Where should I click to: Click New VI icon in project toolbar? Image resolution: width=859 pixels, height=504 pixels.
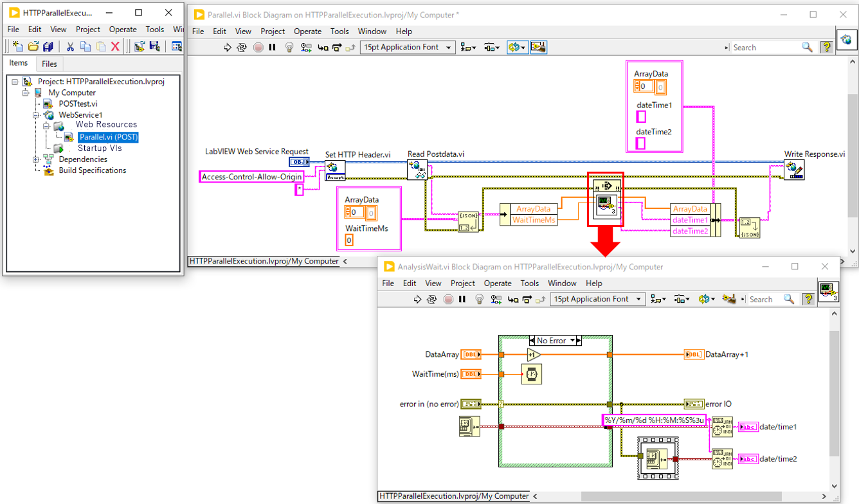[x=19, y=46]
